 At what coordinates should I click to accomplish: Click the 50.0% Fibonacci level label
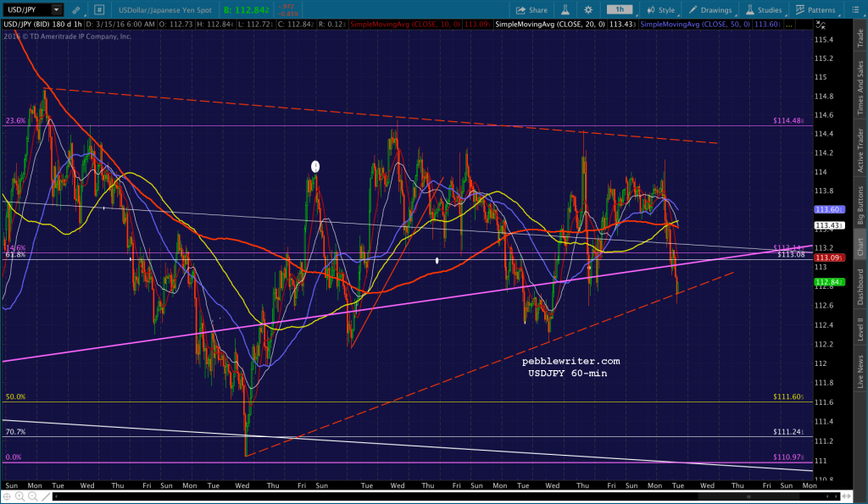tap(15, 396)
